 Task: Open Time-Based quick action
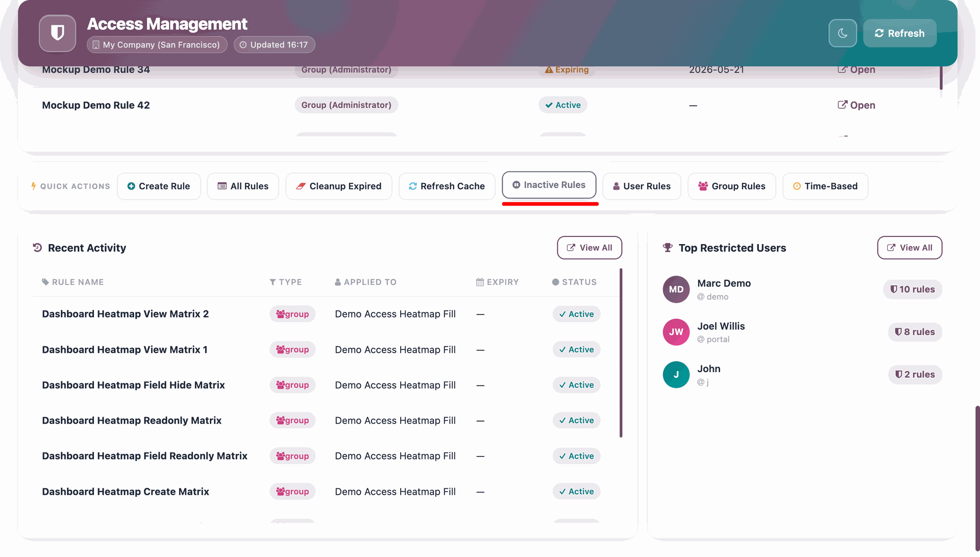825,186
